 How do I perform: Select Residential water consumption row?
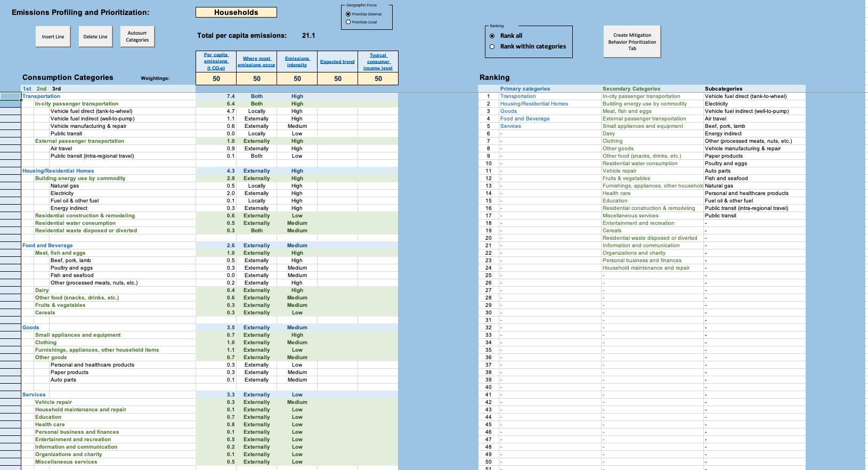[209, 223]
